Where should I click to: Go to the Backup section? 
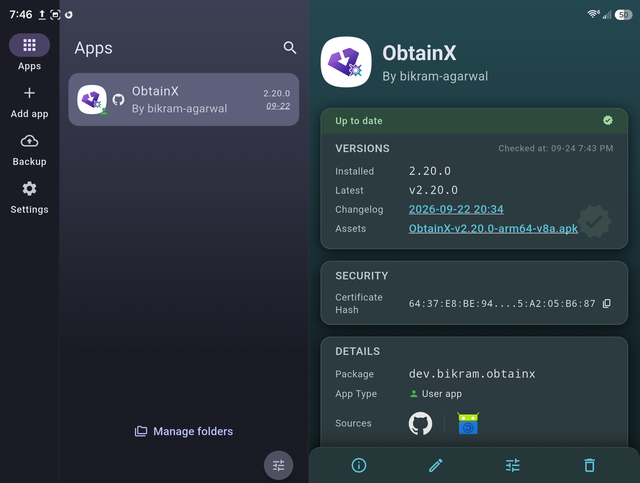pyautogui.click(x=29, y=150)
